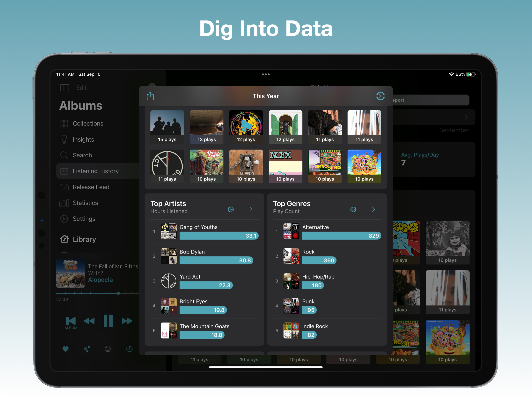Open the queue music-note list icon
This screenshot has width=532, height=399.
(87, 349)
